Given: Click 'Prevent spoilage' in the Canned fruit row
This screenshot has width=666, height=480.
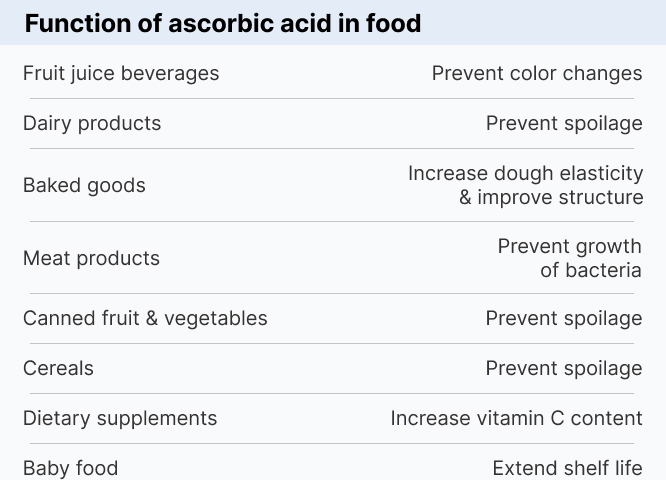Looking at the screenshot, I should click(564, 318).
